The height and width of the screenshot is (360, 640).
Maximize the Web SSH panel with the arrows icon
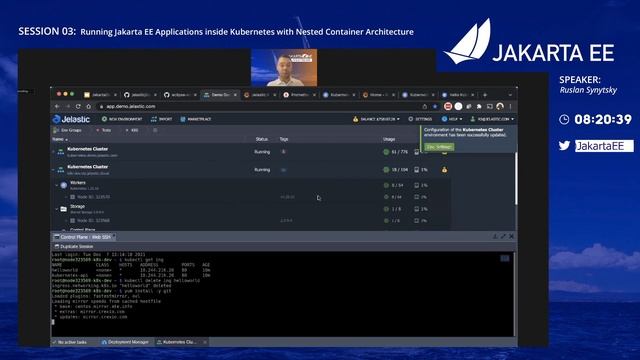click(503, 236)
